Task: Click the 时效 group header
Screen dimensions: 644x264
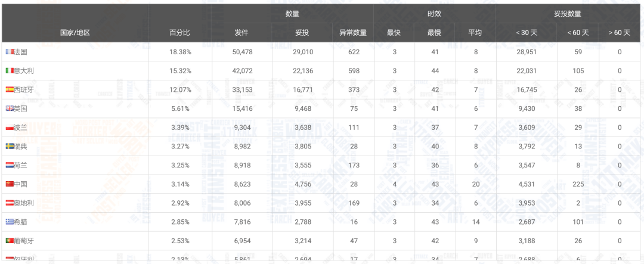Action: [435, 14]
